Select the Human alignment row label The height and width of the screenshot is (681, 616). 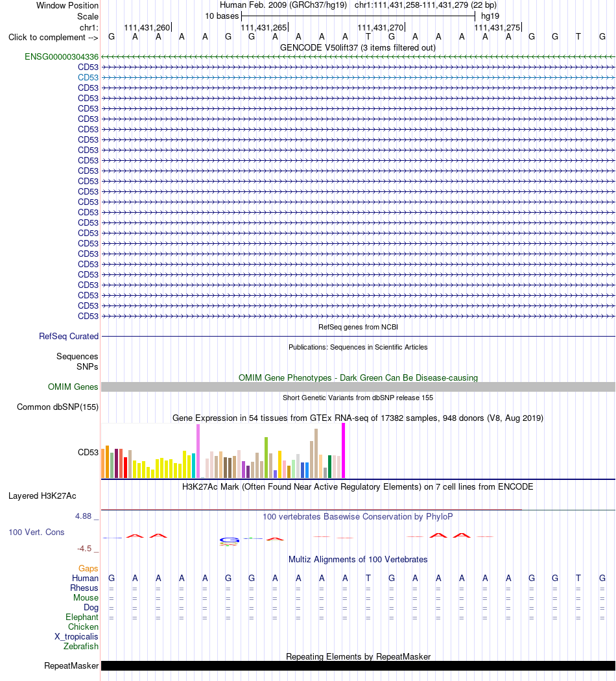[x=85, y=579]
